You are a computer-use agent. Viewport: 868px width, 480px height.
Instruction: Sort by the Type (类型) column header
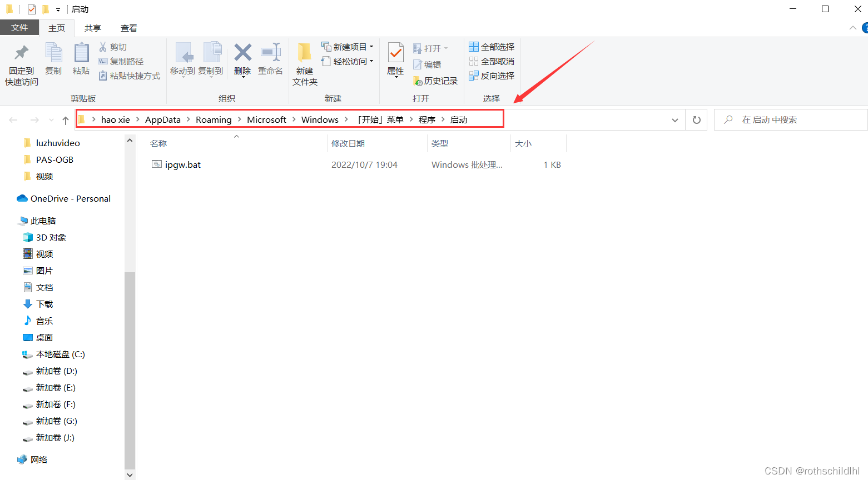(469, 143)
